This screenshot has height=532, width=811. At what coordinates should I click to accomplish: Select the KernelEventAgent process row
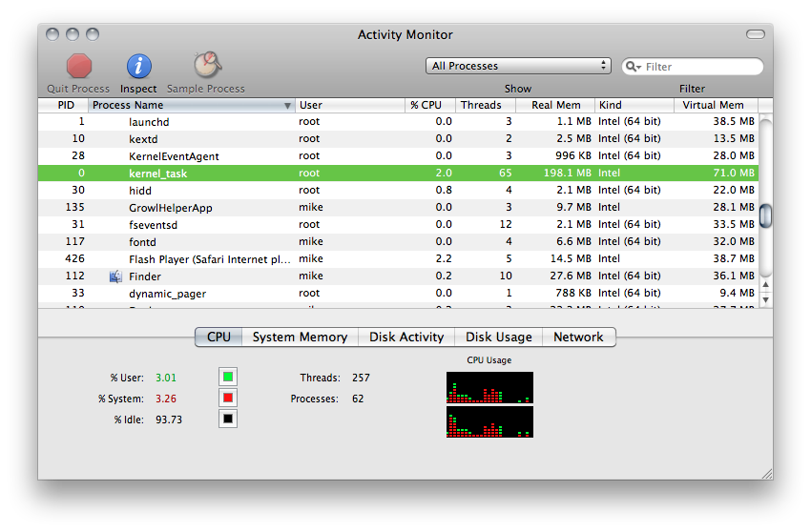coord(398,155)
